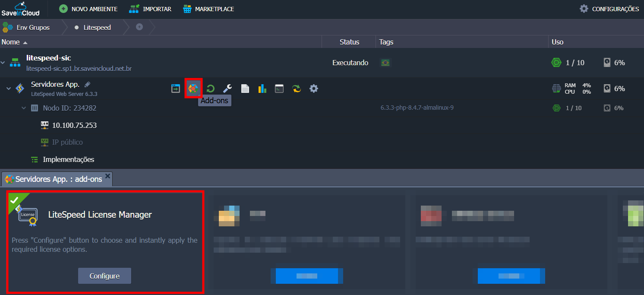Click Configure on LiteSpeed License Manager
This screenshot has height=295, width=644.
104,276
